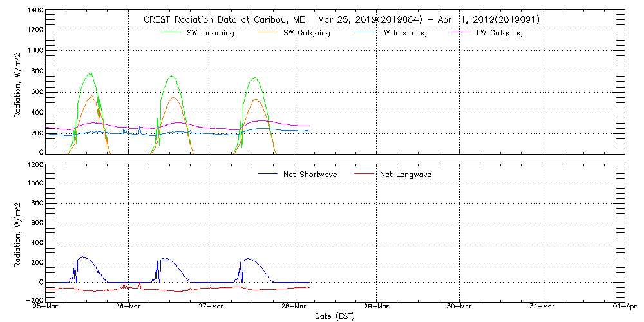Click the -200 value on the y-axis
Viewport: 644px width, 322px height.
(x=35, y=300)
